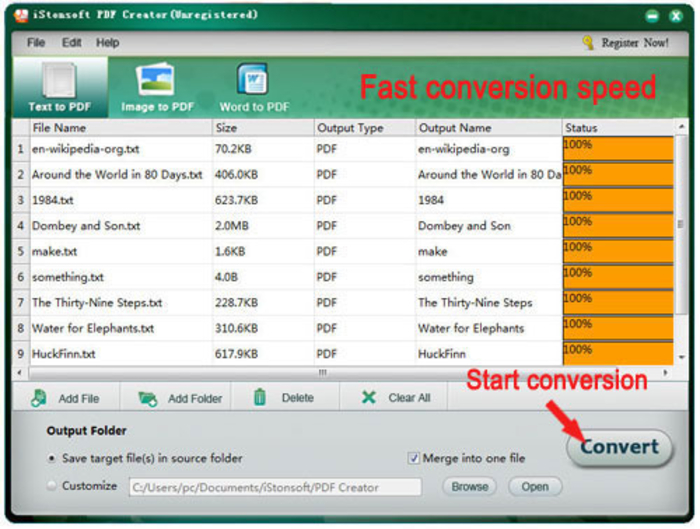Screen dimensions: 700x529
Task: Sort list by Size column header
Action: tap(263, 128)
